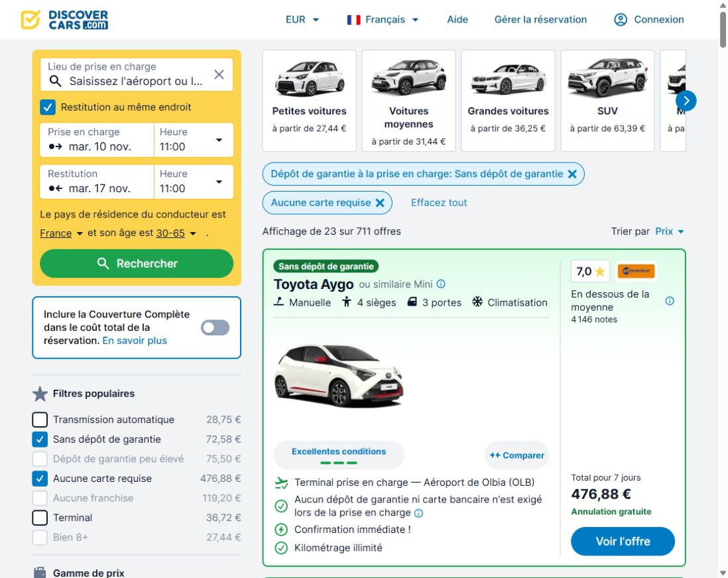This screenshot has height=578, width=728.
Task: Click the 'Comparer' button on Toyota Aygo
Action: click(516, 455)
